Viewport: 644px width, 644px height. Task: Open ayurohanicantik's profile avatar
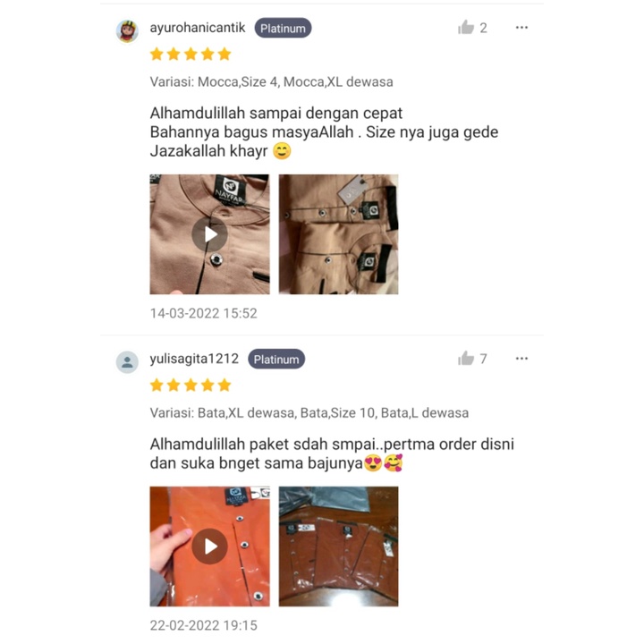coord(127,31)
